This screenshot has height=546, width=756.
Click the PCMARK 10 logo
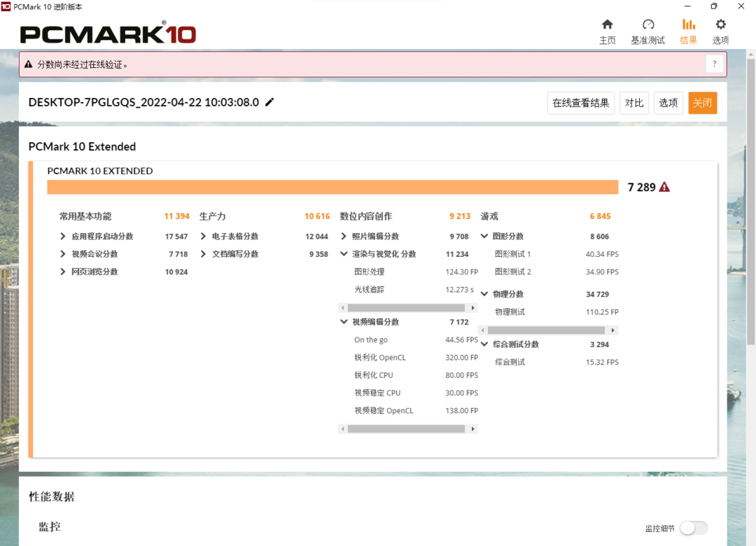click(108, 33)
